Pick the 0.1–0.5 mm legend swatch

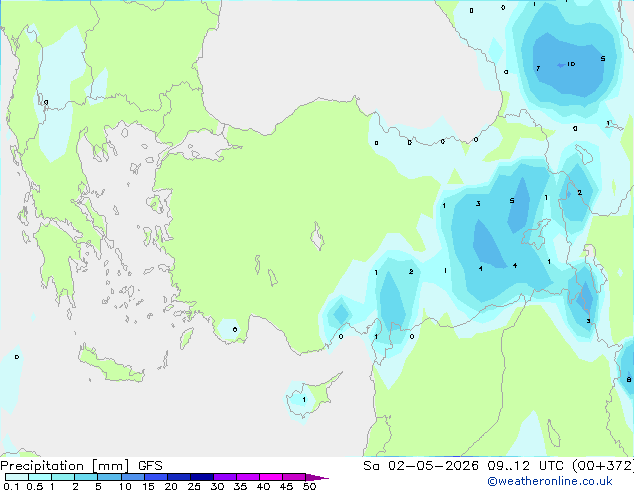click(x=17, y=477)
